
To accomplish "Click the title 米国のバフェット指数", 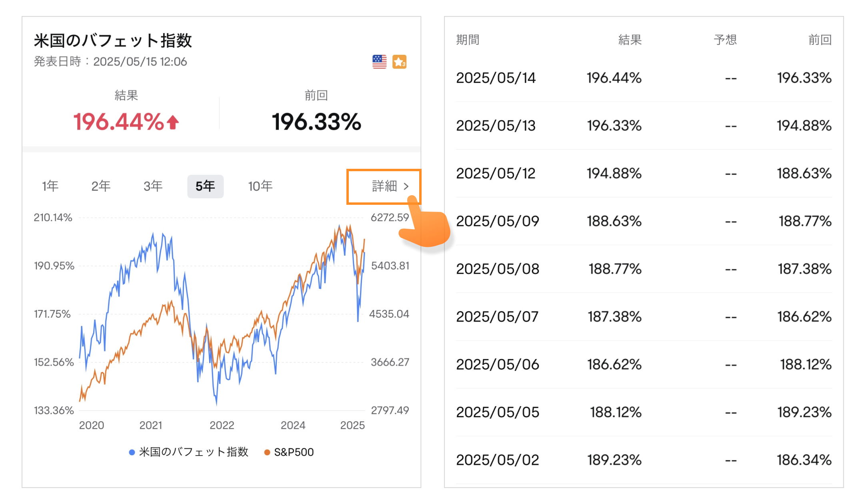I will pyautogui.click(x=113, y=40).
